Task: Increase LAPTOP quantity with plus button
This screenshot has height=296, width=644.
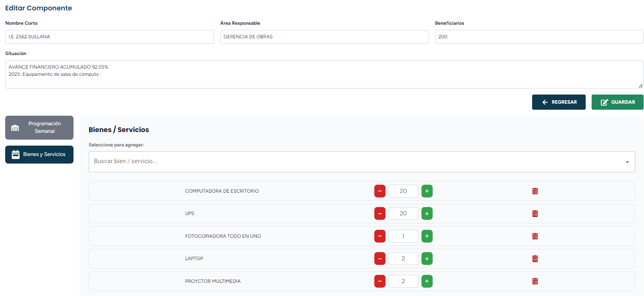Action: tap(427, 259)
